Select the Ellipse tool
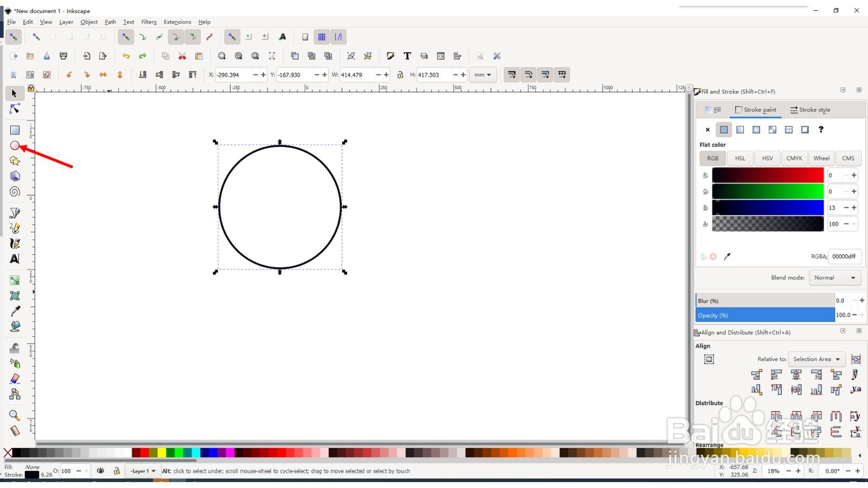This screenshot has width=868, height=488. [x=15, y=145]
